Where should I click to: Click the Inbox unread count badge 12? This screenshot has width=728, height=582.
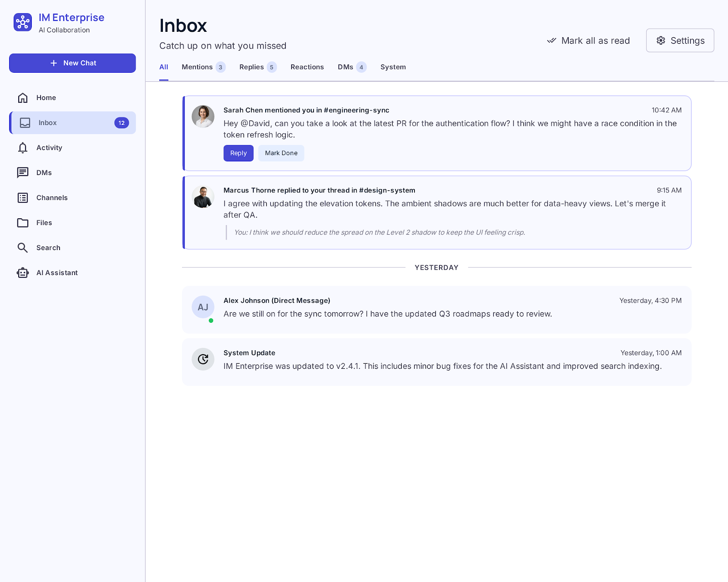[121, 123]
